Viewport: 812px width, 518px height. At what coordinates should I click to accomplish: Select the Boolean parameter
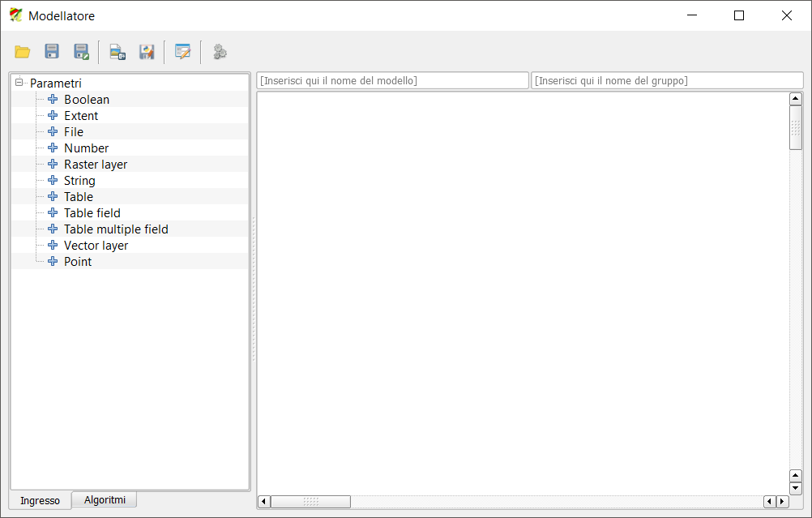coord(87,100)
